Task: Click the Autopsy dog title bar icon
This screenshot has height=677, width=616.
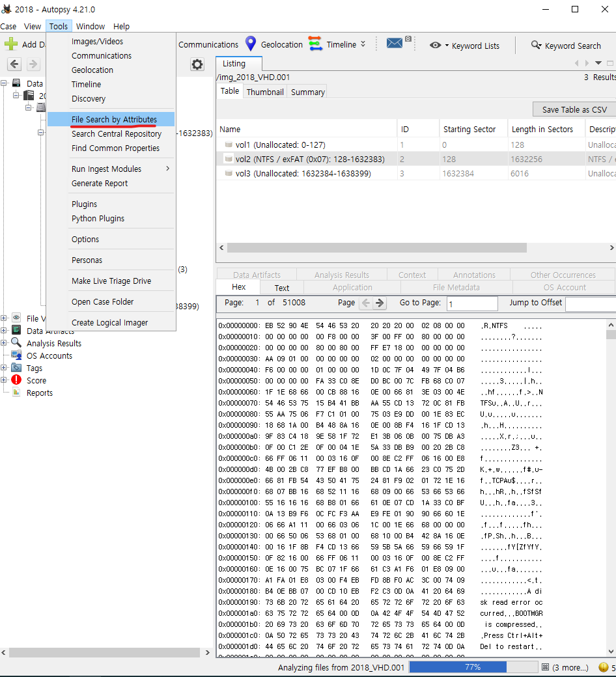Action: tap(7, 9)
